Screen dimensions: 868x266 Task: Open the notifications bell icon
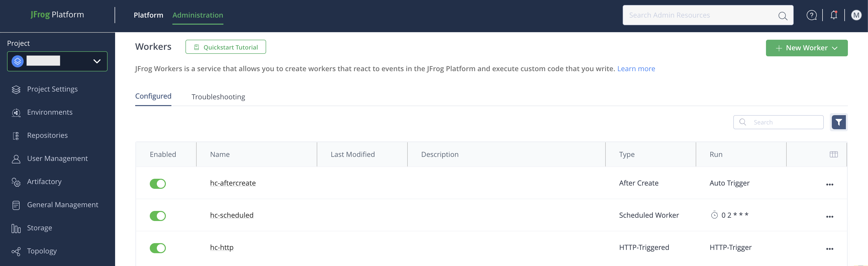(x=834, y=15)
